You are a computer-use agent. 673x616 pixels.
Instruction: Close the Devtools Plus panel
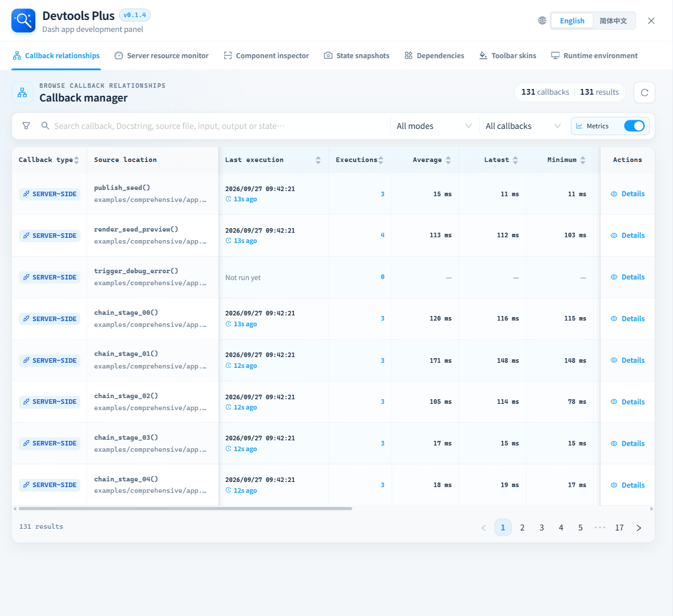(651, 21)
